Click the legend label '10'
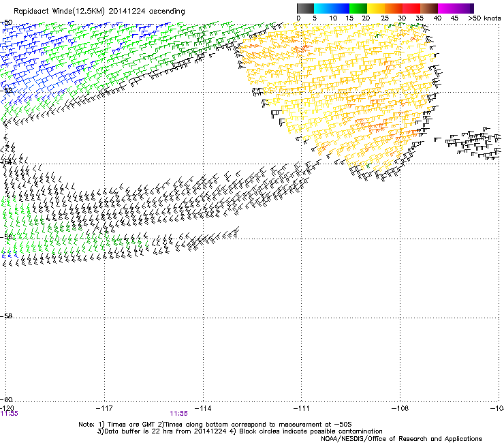The width and height of the screenshot is (504, 443). point(333,18)
